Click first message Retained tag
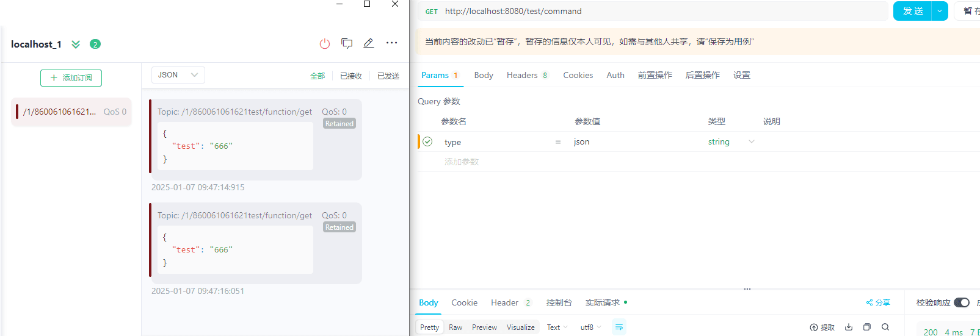The width and height of the screenshot is (980, 336). (339, 123)
